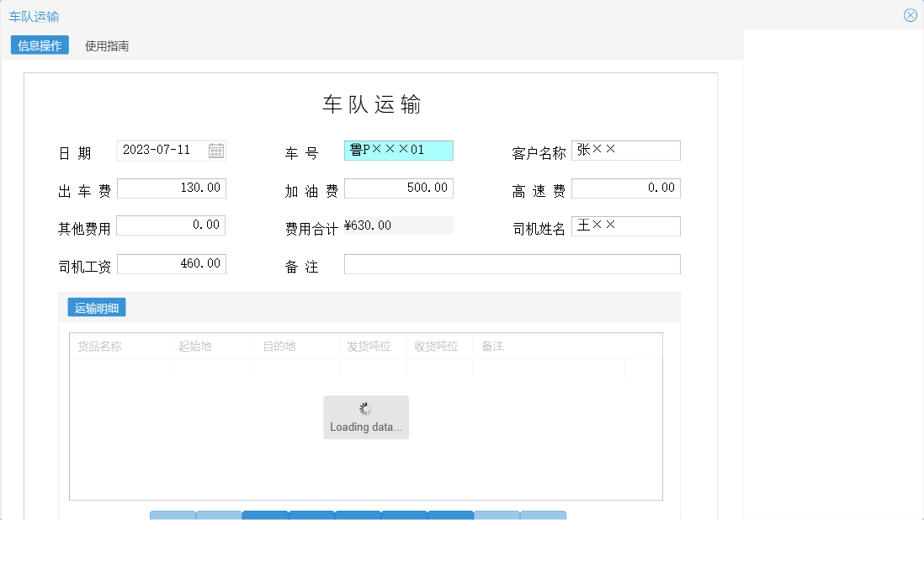Select the highlighted 车号 field

pyautogui.click(x=398, y=151)
